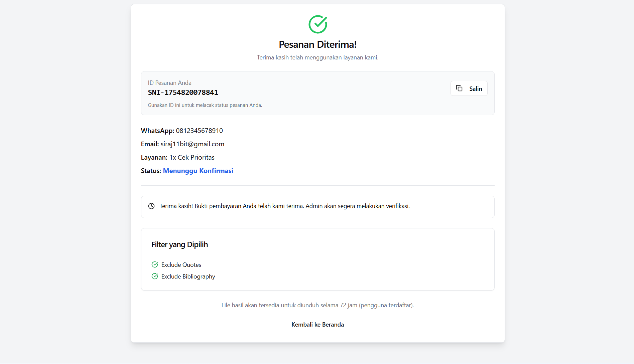Go back via Kembali ke Beranda
The height and width of the screenshot is (364, 634).
[318, 324]
